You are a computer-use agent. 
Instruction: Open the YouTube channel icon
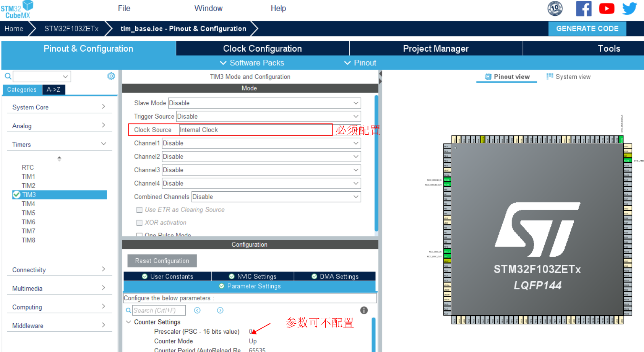tap(607, 8)
